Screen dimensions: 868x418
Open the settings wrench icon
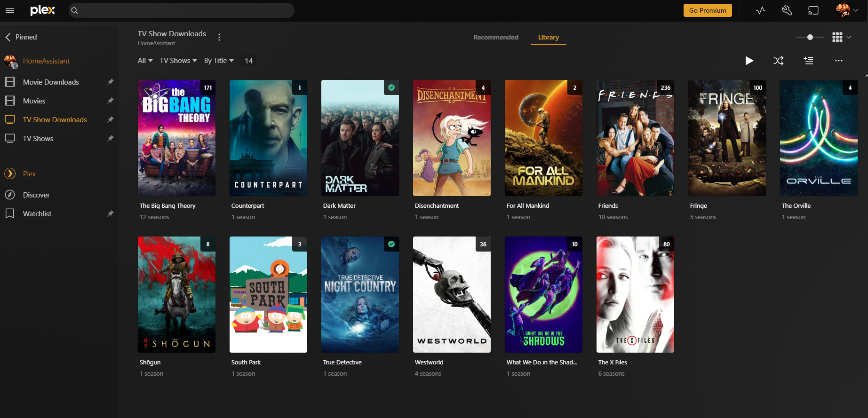coord(787,10)
